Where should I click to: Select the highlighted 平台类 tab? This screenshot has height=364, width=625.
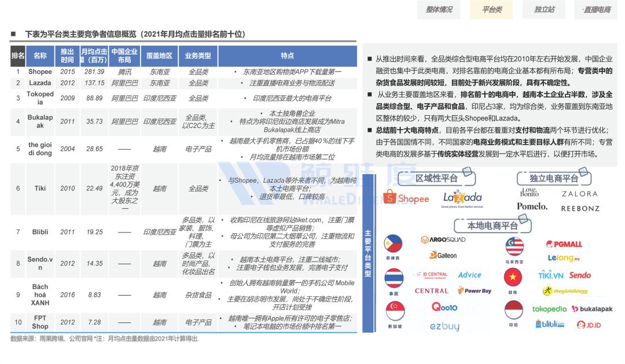tap(491, 10)
